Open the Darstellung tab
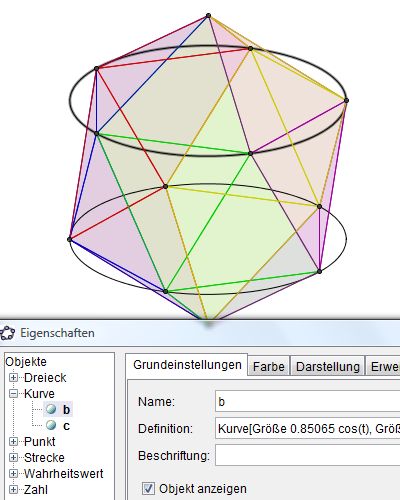Viewport: 400px width, 500px height. click(x=328, y=366)
